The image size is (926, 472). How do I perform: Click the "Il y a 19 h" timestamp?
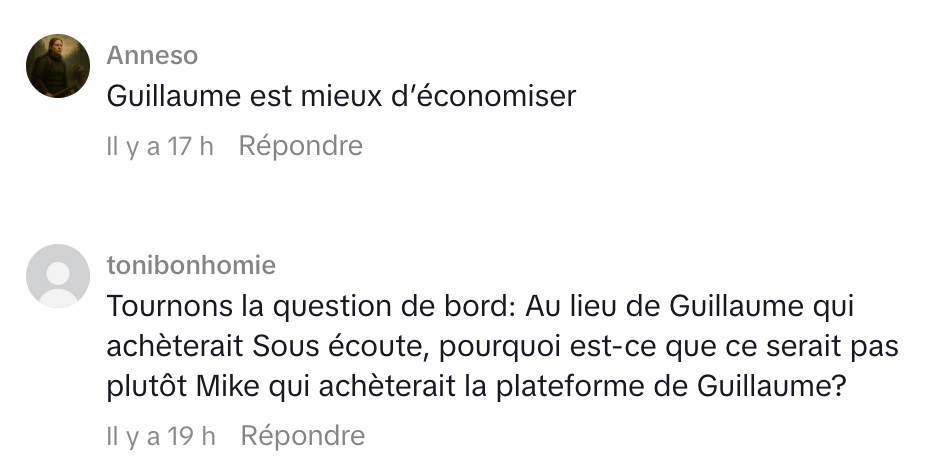tap(161, 436)
